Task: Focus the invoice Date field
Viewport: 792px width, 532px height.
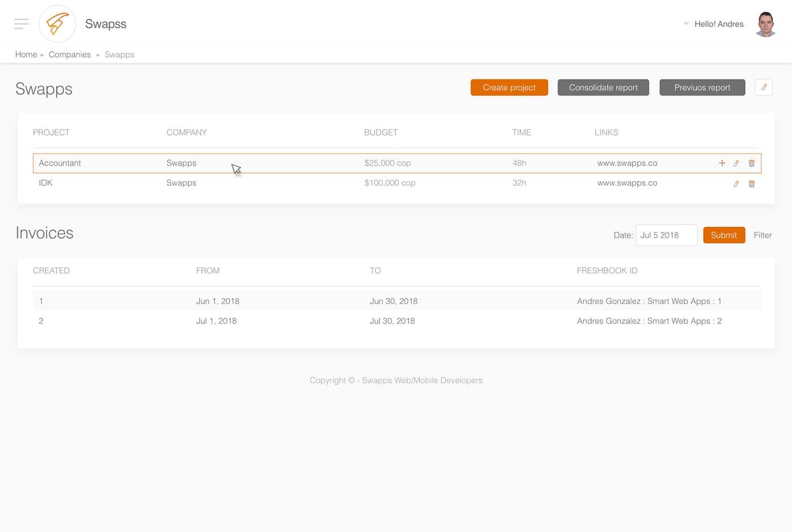Action: pyautogui.click(x=666, y=235)
